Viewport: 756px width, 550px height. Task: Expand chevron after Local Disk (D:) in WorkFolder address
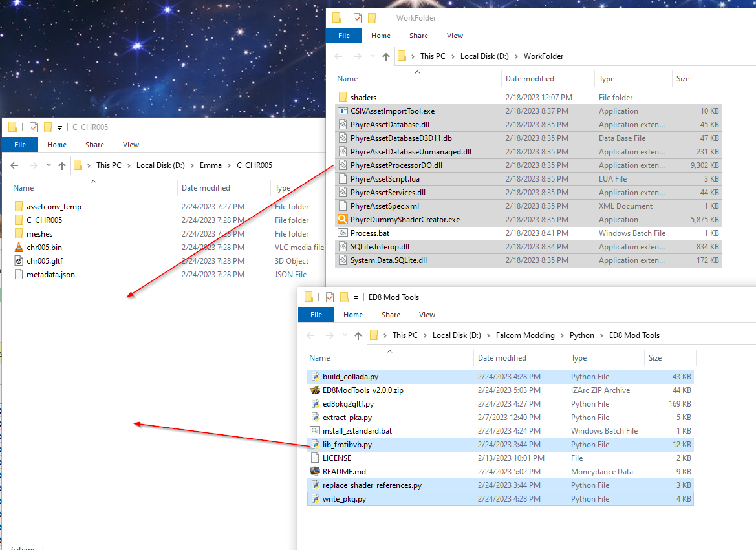tap(516, 56)
